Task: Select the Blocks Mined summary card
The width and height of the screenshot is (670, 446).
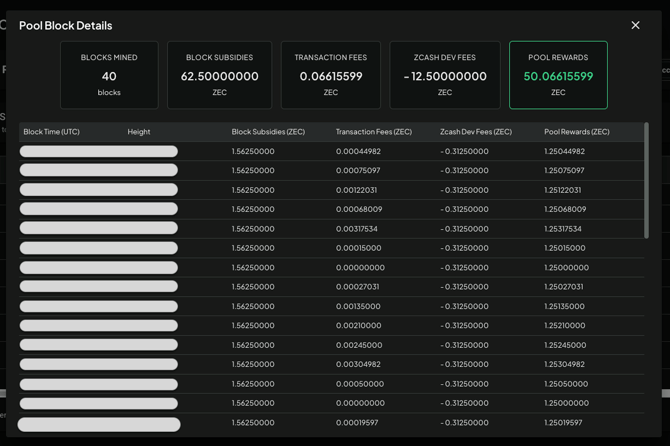Action: (x=109, y=75)
